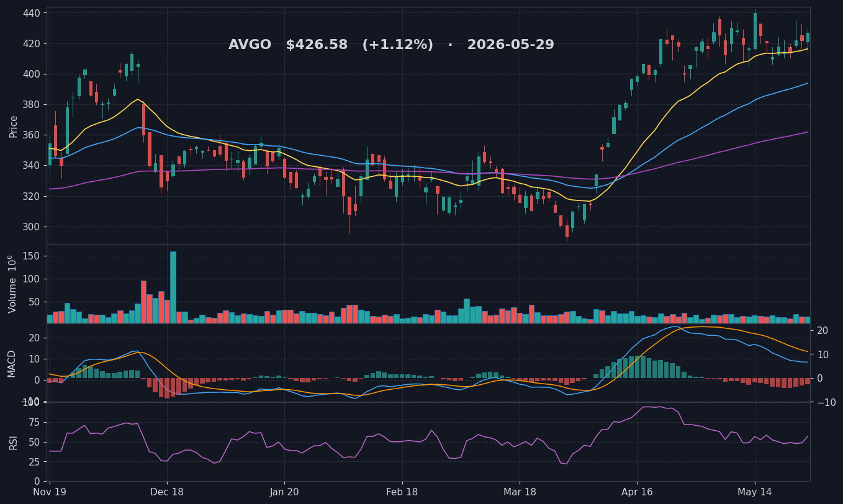Click the 340 tick on the price axis

(x=31, y=166)
